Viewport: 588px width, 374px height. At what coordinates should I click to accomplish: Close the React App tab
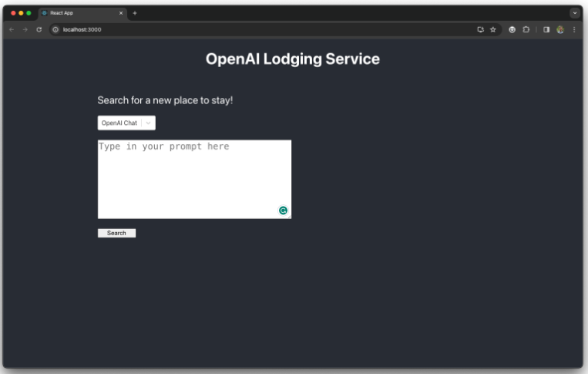121,13
